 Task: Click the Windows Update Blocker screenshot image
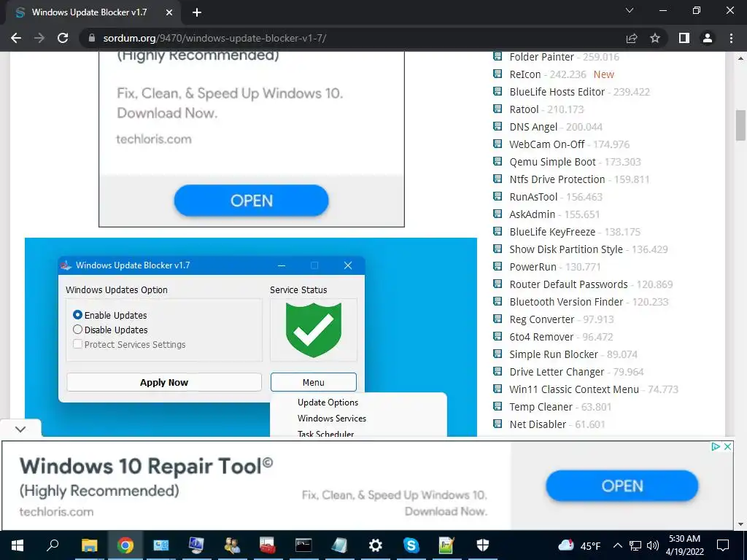coord(251,337)
